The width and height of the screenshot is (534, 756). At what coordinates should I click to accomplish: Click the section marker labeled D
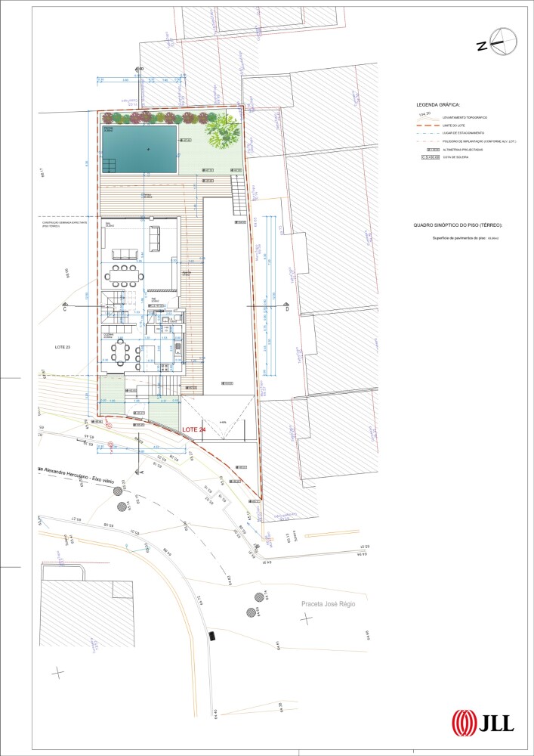click(286, 308)
